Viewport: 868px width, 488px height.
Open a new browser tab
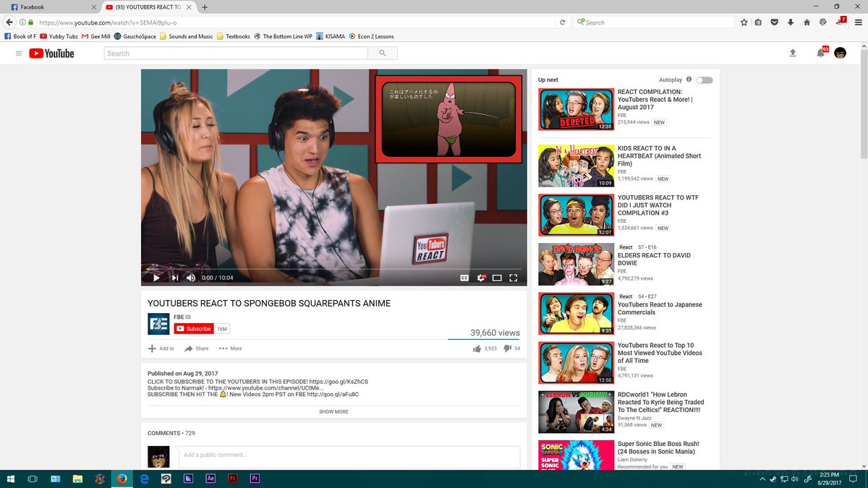tap(205, 7)
